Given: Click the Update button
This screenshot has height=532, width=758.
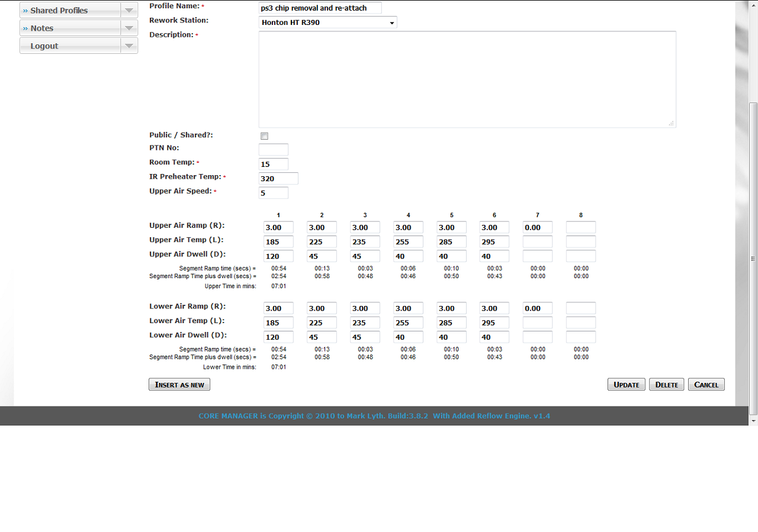Looking at the screenshot, I should [627, 385].
